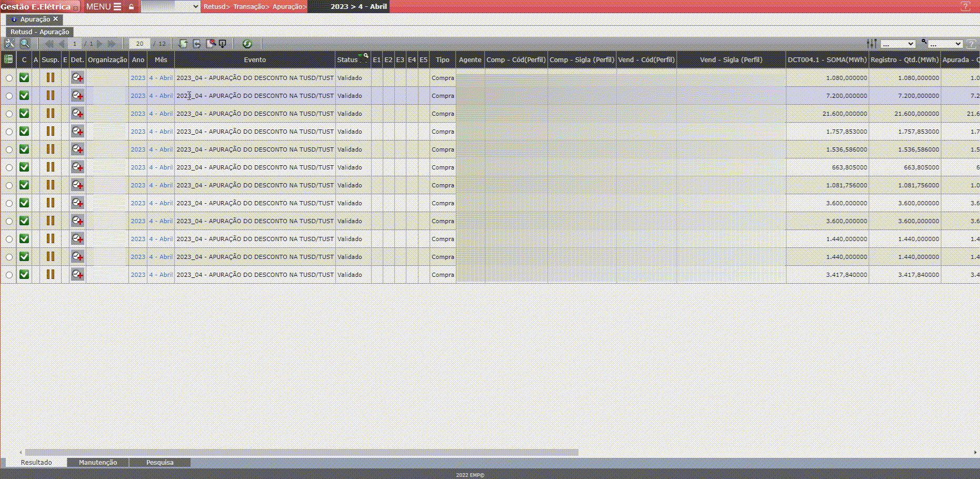Toggle the green checkbox in the fifth row
980x479 pixels.
pyautogui.click(x=24, y=149)
